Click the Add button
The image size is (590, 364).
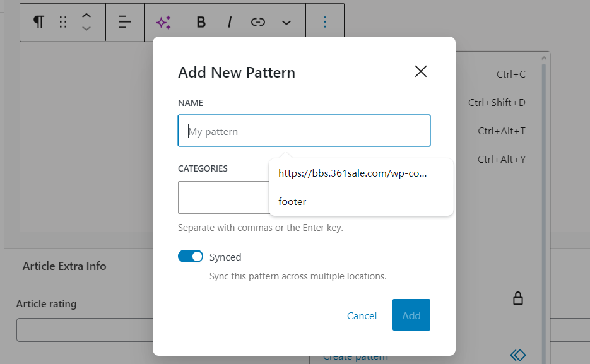click(x=411, y=315)
